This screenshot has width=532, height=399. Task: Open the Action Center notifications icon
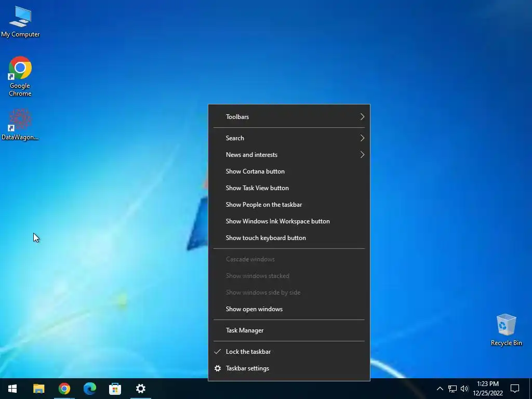coord(515,389)
